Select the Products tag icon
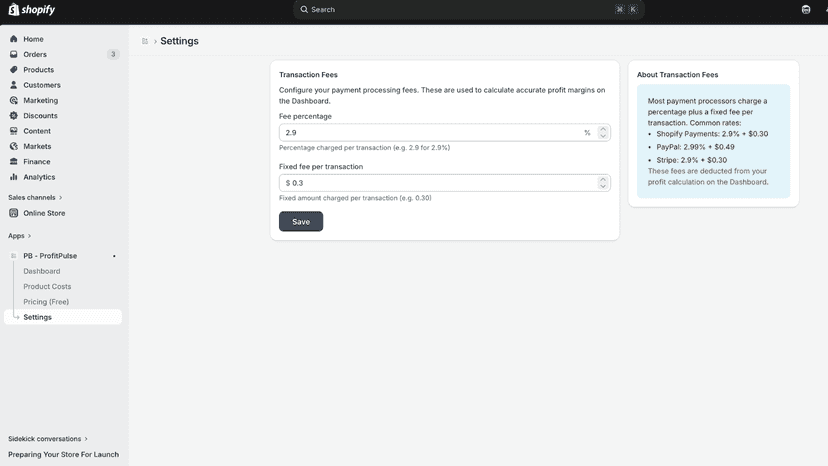 14,70
